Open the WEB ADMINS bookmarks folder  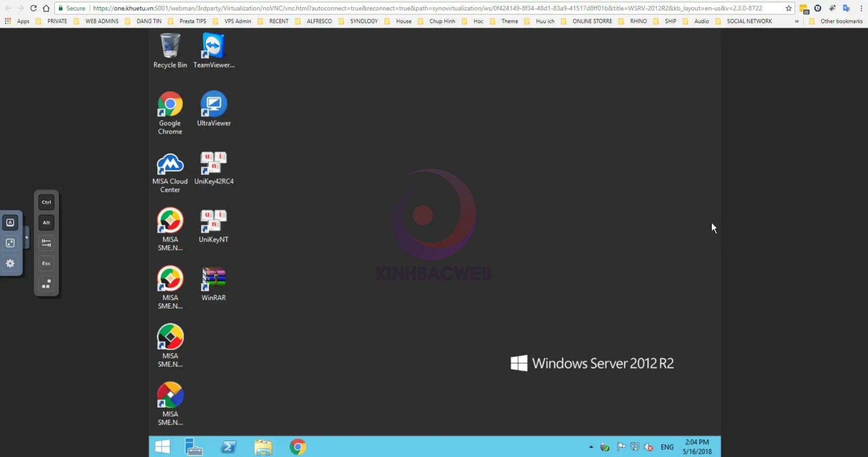tap(96, 21)
